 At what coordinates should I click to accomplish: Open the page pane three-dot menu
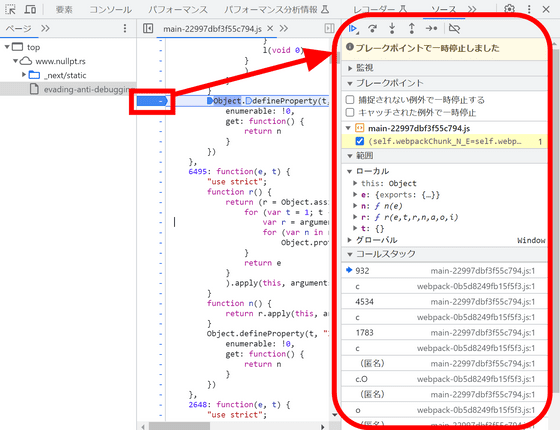click(x=125, y=28)
